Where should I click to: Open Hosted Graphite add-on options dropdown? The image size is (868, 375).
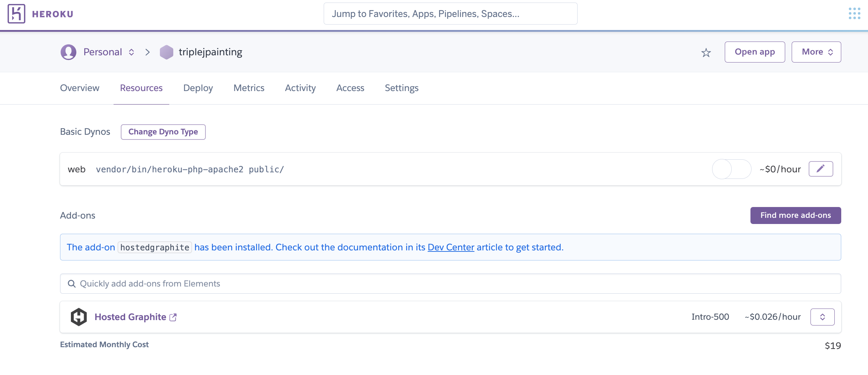(822, 317)
